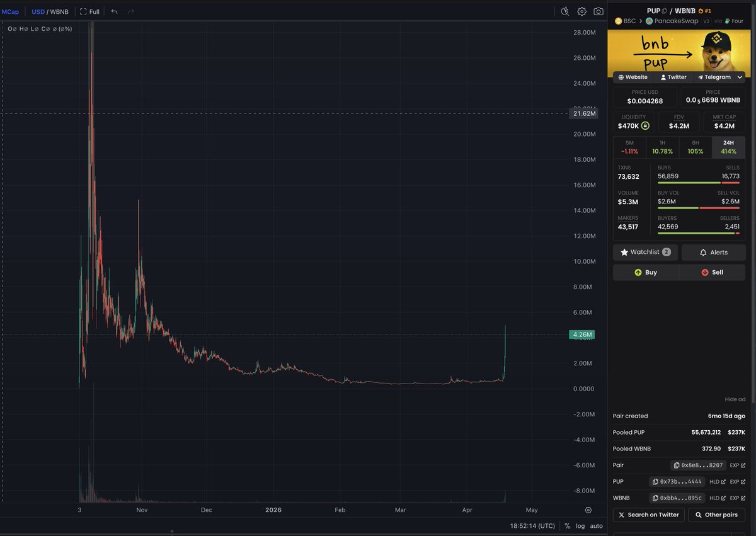Click the VOLUME $5.3M value
The width and height of the screenshot is (756, 536).
[x=627, y=202]
